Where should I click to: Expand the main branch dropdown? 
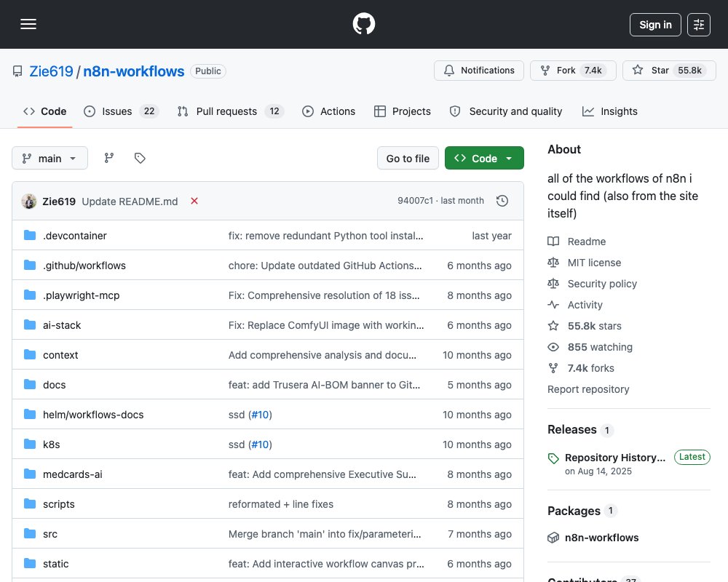(x=50, y=159)
